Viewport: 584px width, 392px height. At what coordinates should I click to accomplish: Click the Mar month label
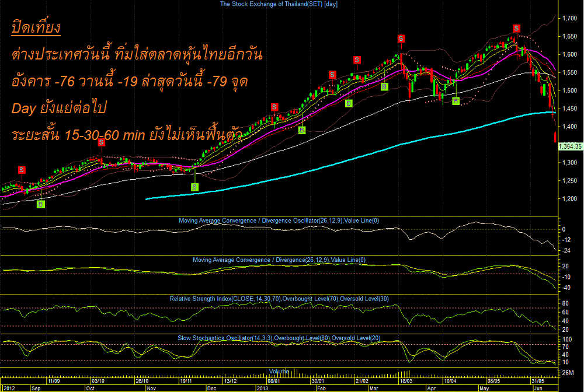pyautogui.click(x=374, y=388)
